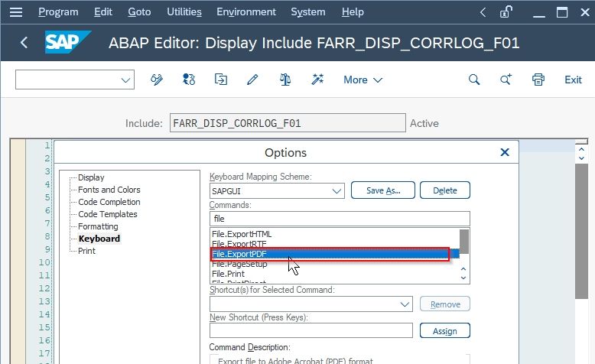Click the editor vertical scrollbar thumb
595x364 pixels.
click(x=581, y=231)
